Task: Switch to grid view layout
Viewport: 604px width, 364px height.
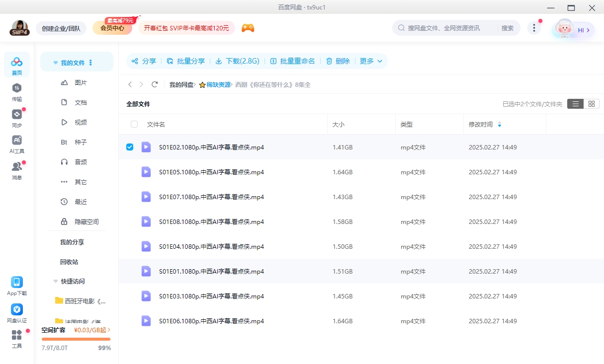Action: point(592,104)
